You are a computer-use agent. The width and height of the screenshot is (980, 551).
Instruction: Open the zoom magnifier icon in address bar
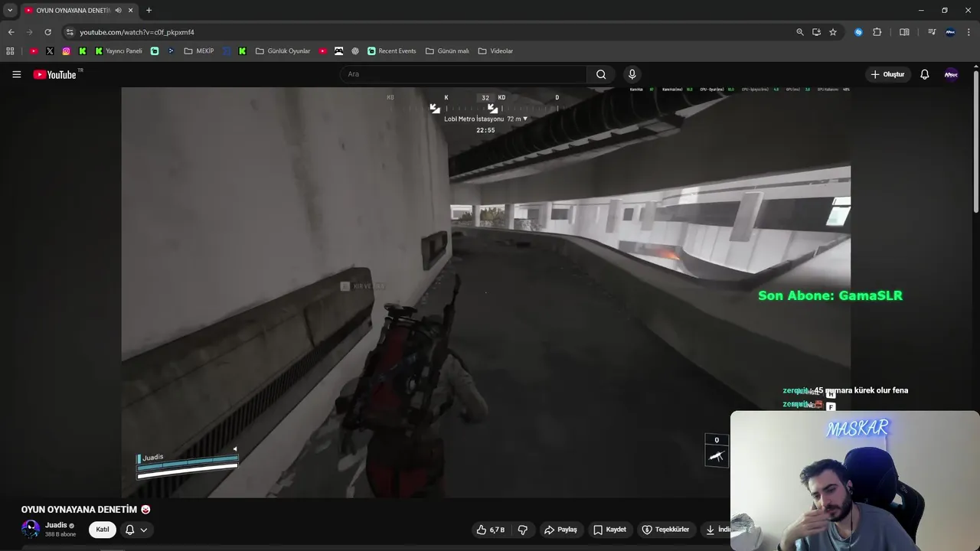pos(800,32)
